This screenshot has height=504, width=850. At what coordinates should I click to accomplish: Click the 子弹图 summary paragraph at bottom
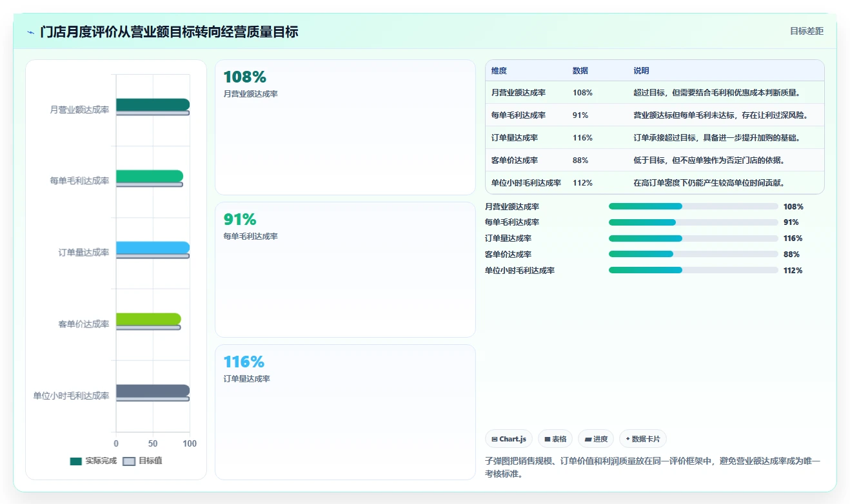tap(653, 467)
